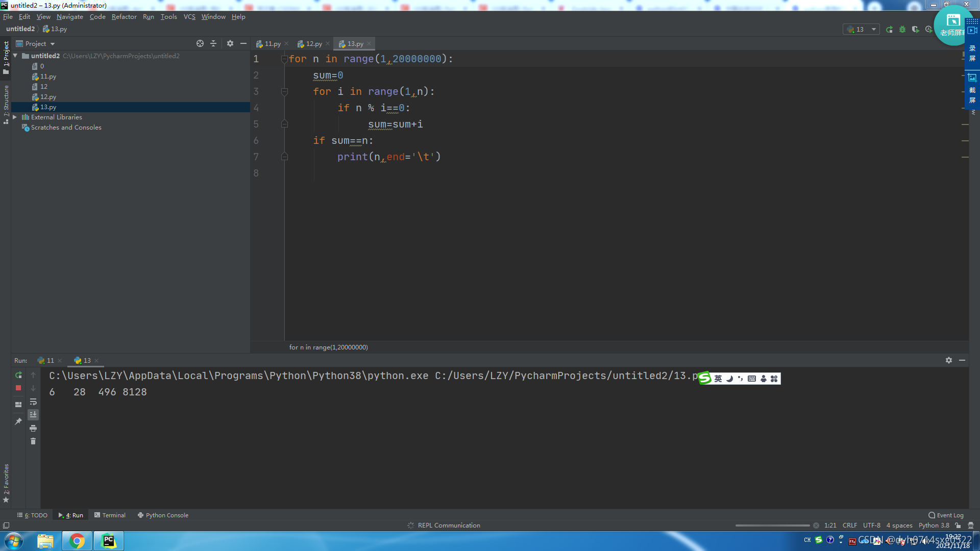Viewport: 980px width, 551px height.
Task: Open the 7: Structure side tab
Action: (x=6, y=104)
